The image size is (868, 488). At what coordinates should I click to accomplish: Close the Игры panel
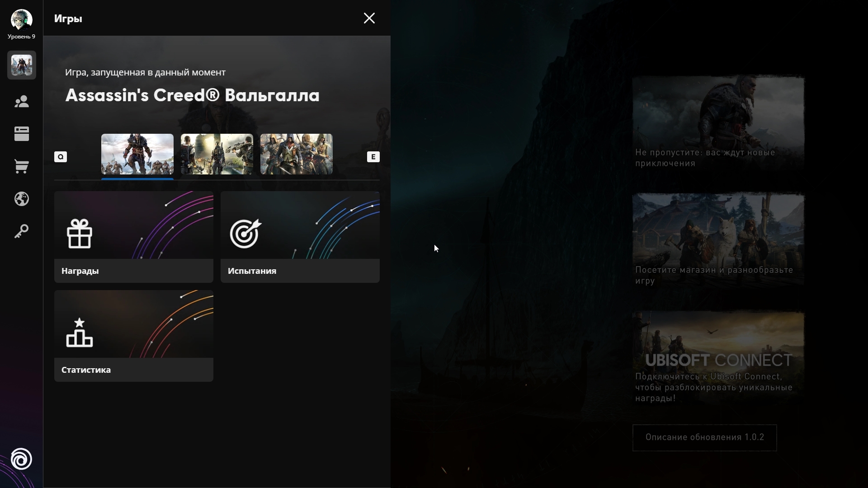point(369,18)
